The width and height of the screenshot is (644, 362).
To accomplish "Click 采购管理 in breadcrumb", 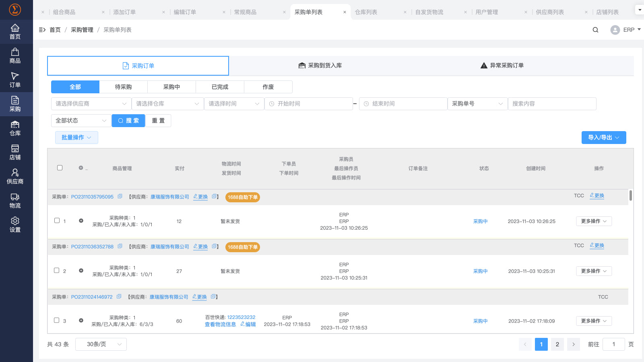I will 82,30.
